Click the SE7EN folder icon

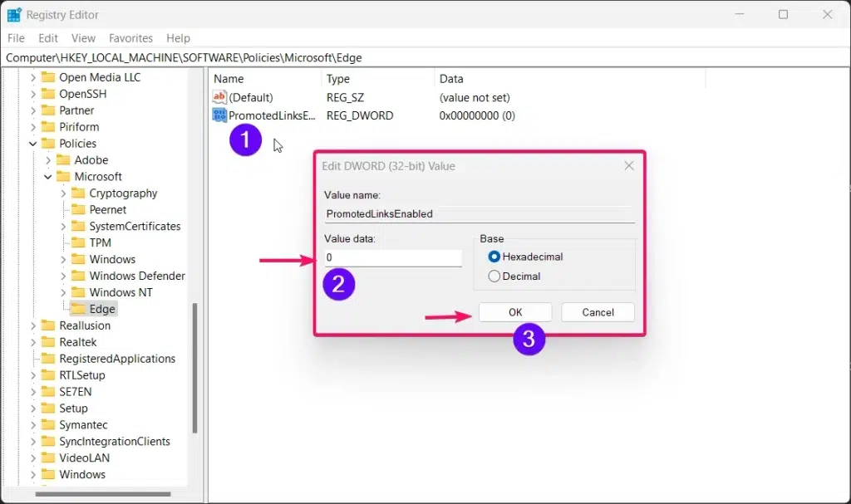point(48,392)
